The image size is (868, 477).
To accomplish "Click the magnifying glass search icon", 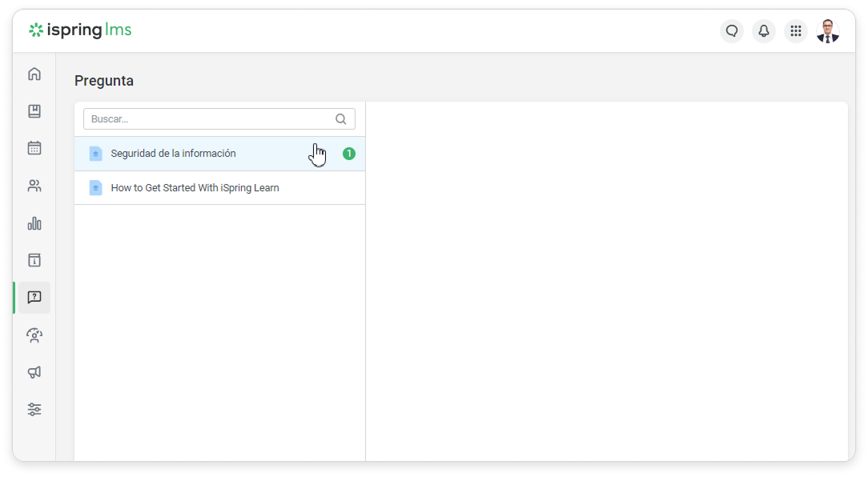I will tap(341, 119).
